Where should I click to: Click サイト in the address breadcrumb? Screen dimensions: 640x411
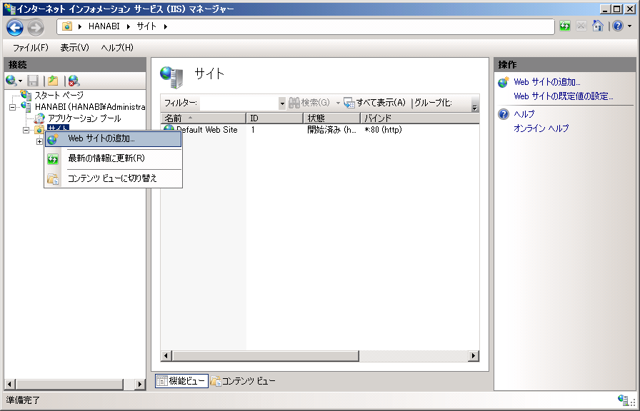click(147, 27)
